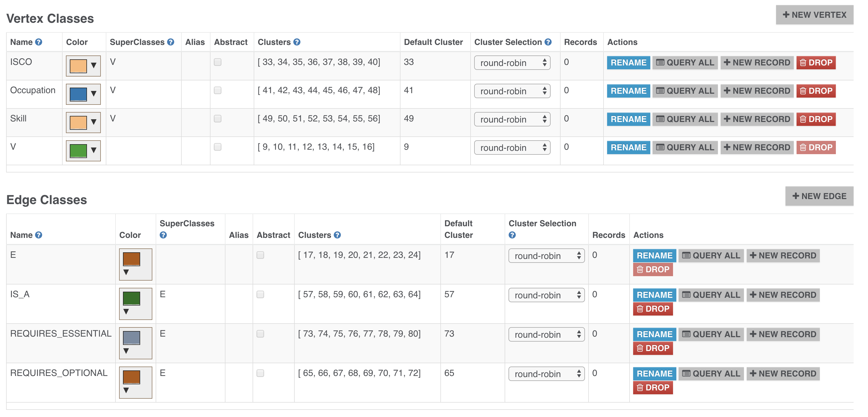This screenshot has width=868, height=417.
Task: Drop the Occupation vertex class
Action: (x=816, y=91)
